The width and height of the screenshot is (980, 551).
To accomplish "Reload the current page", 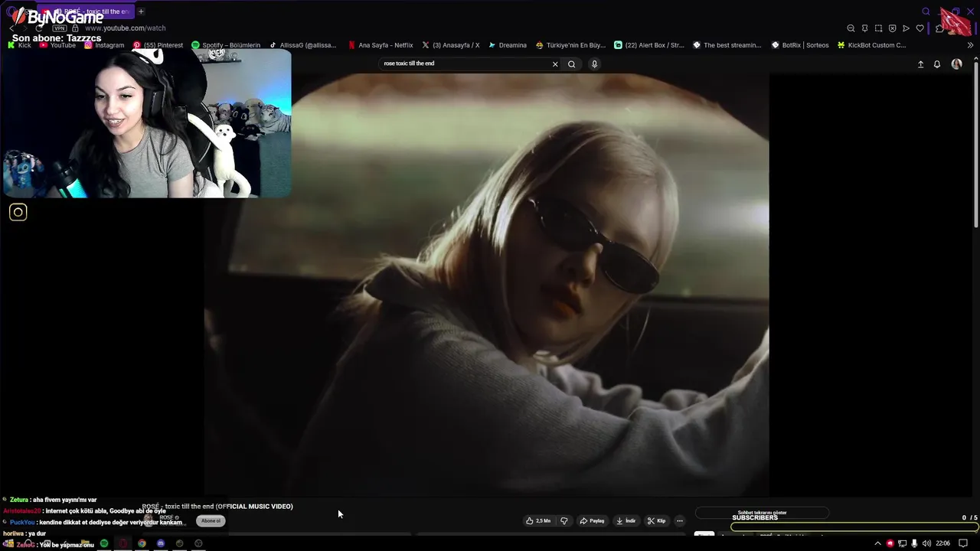I will point(39,28).
